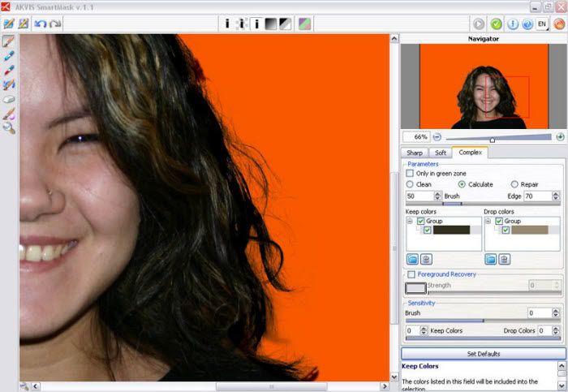Open the EN language selector
The width and height of the screenshot is (568, 392).
tap(543, 24)
